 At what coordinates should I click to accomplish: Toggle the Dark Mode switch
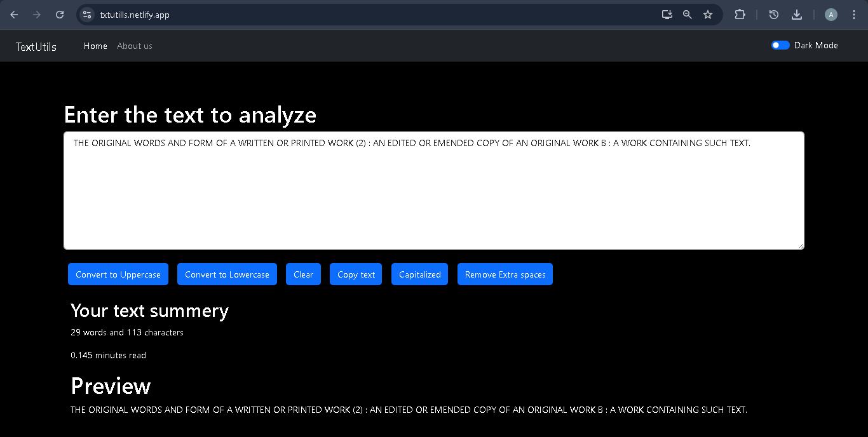(780, 45)
